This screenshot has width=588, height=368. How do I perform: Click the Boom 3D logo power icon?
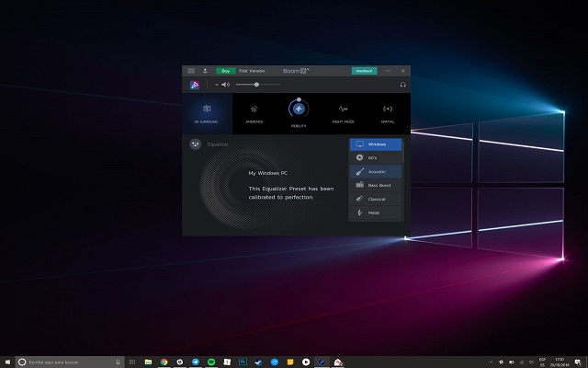(196, 85)
